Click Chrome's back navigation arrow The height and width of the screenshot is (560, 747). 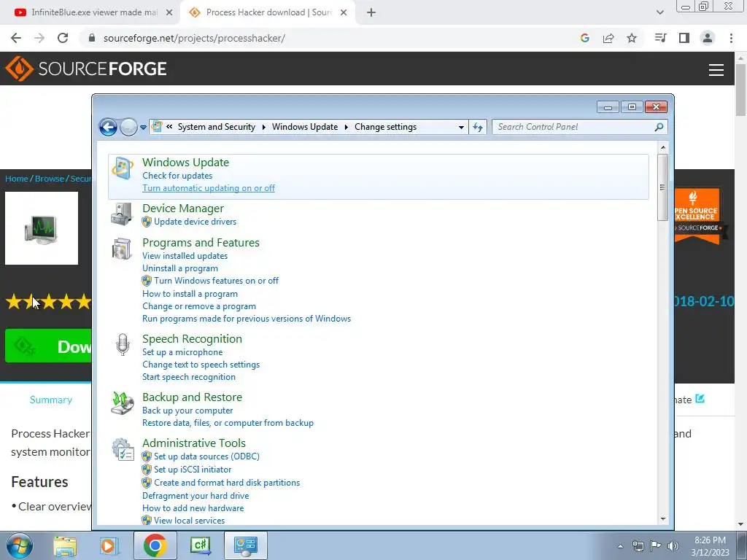pos(16,38)
